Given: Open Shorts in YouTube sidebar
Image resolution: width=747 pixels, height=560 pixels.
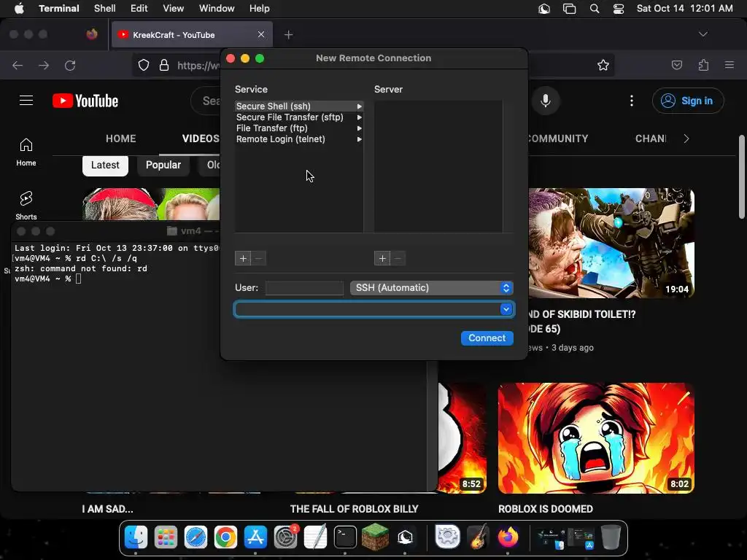Looking at the screenshot, I should point(26,206).
